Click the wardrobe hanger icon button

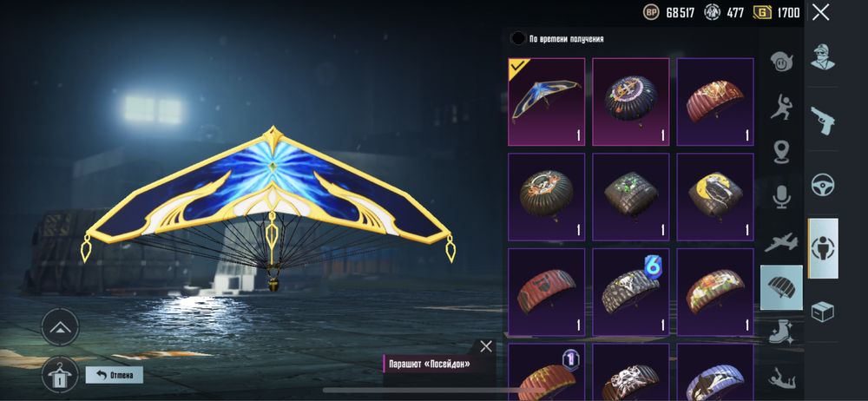tap(60, 376)
